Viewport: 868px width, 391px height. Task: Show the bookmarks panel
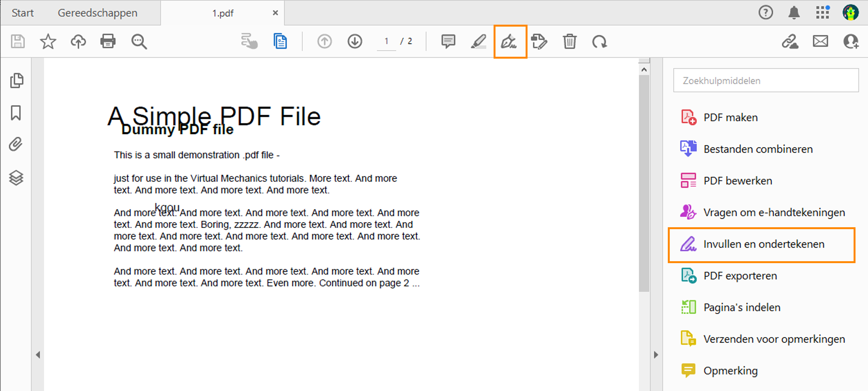(17, 112)
